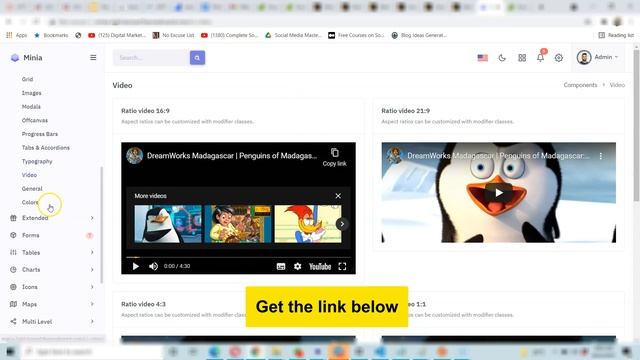Open Typography in the sidebar
The width and height of the screenshot is (640, 360).
click(x=37, y=161)
